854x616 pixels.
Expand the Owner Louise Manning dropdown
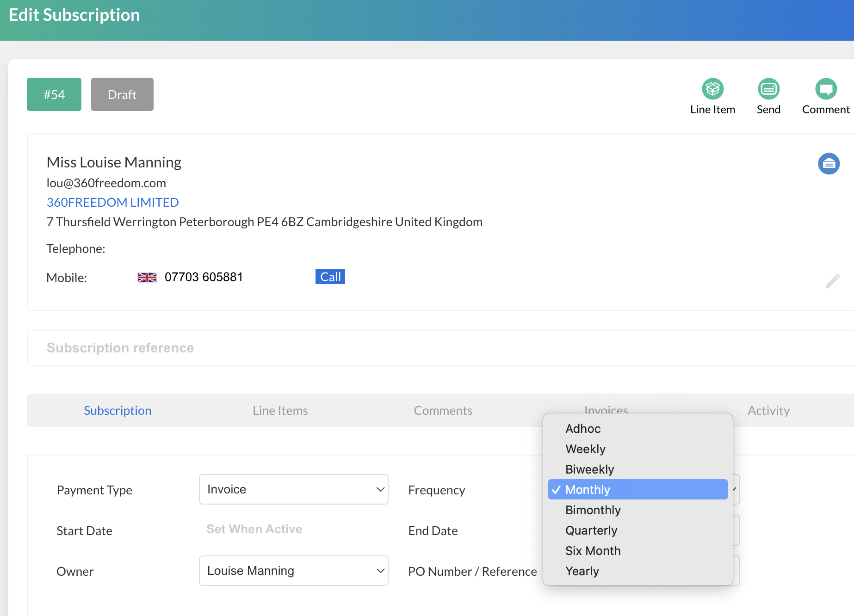click(293, 571)
